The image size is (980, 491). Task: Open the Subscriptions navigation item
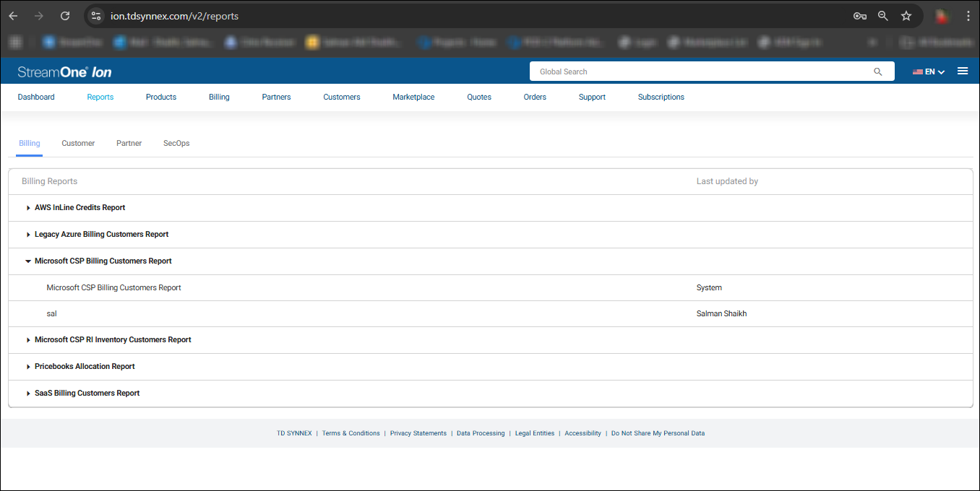(x=661, y=97)
